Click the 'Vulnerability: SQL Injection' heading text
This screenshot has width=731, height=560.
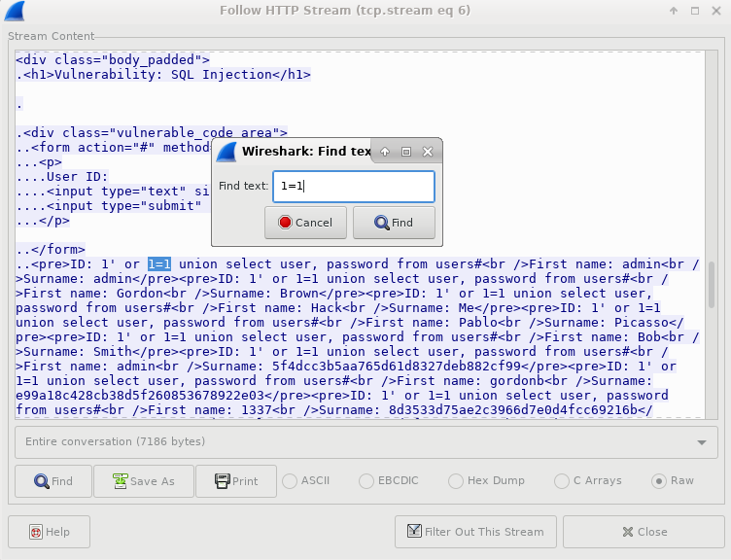coord(163,75)
